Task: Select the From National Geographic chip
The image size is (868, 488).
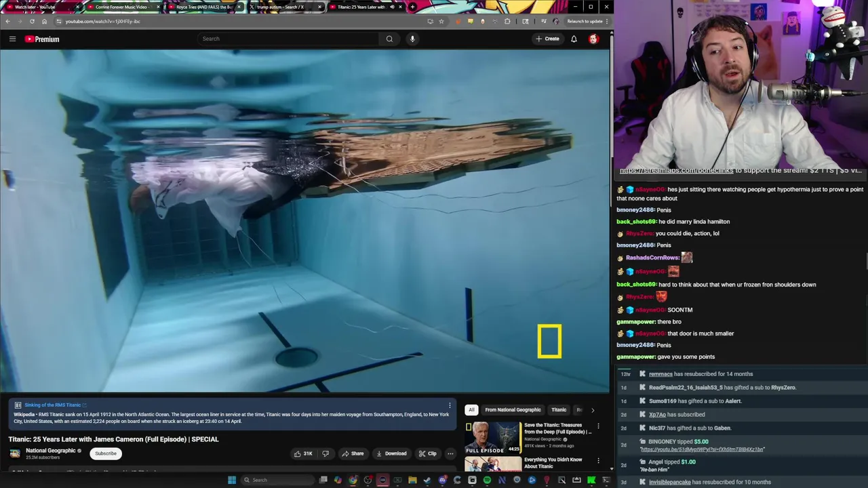Action: (x=513, y=410)
